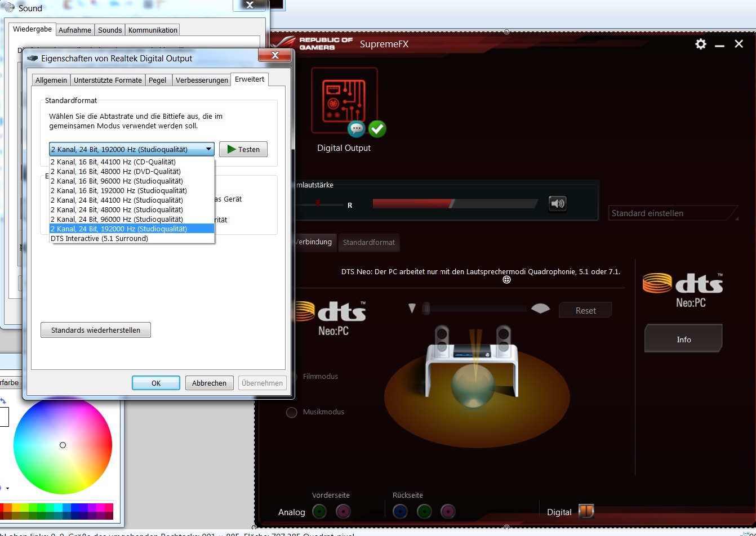Click the rear green analog jack
The width and height of the screenshot is (756, 536).
pyautogui.click(x=424, y=511)
